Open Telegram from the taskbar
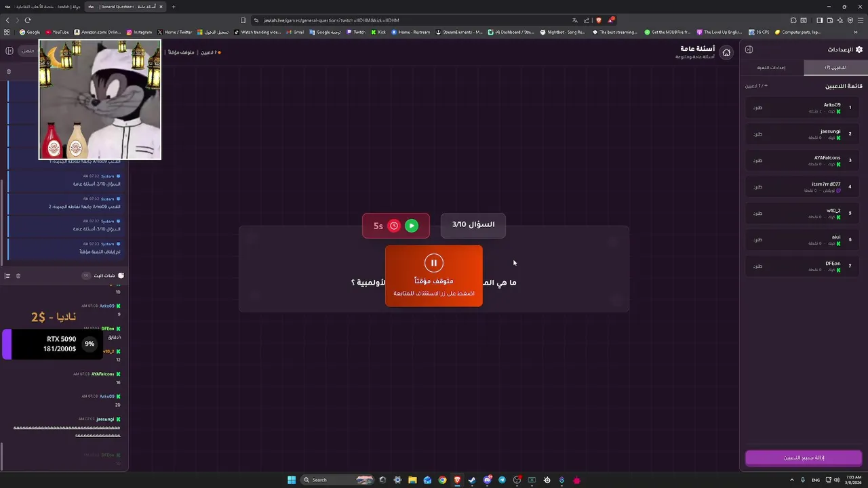This screenshot has width=868, height=488. click(502, 480)
